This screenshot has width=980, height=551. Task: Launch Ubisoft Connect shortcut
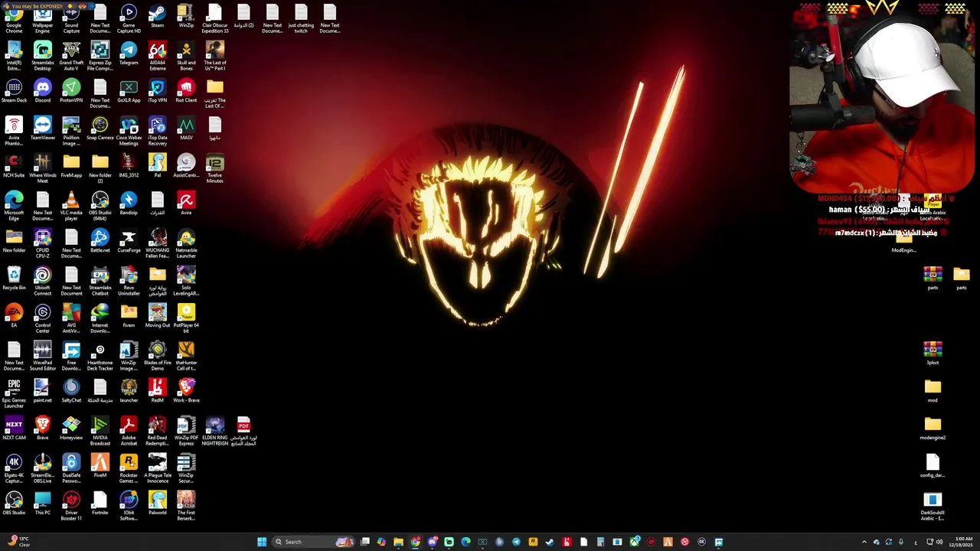click(43, 282)
